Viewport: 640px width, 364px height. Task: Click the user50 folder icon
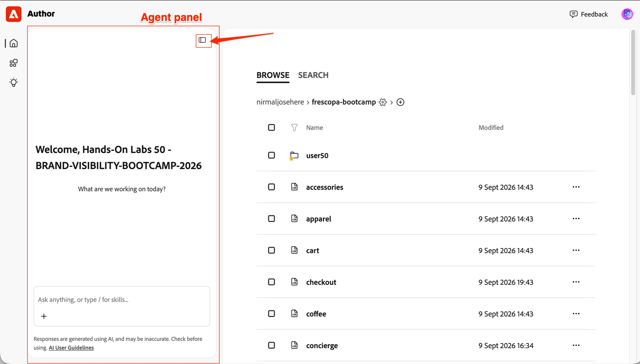[294, 155]
